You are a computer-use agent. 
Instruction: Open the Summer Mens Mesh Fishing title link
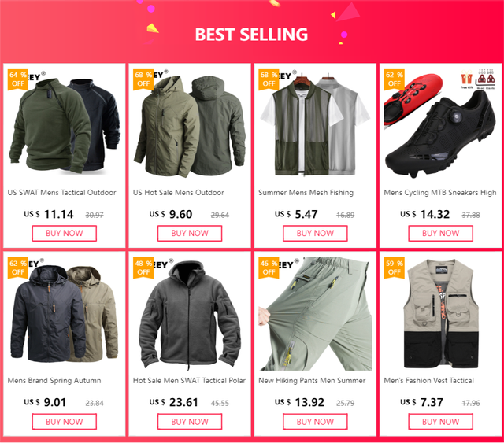click(x=306, y=193)
